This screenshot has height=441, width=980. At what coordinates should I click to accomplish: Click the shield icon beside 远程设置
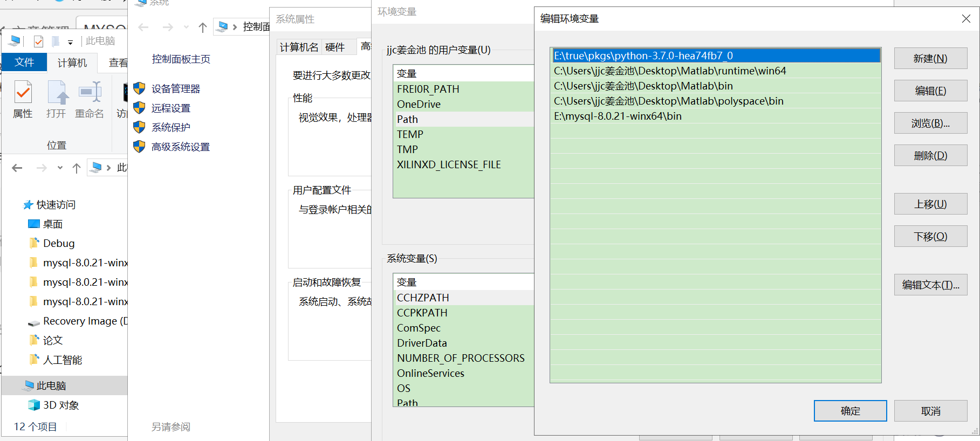point(139,108)
